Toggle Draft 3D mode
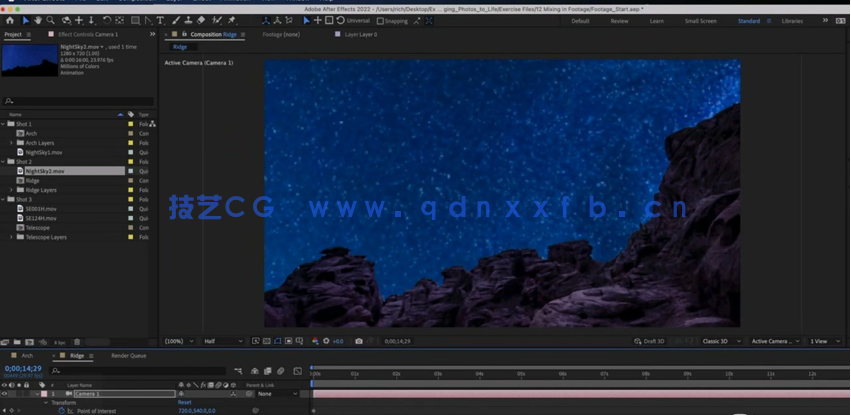The width and height of the screenshot is (851, 415). tap(648, 341)
